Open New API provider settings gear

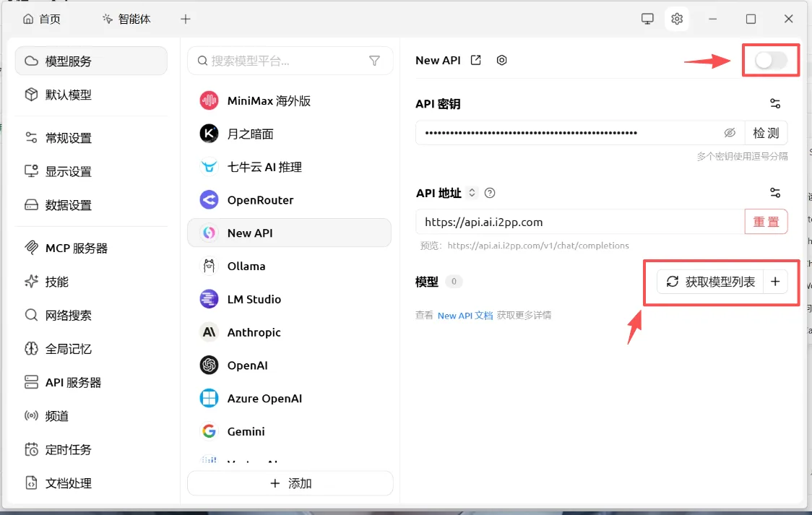pyautogui.click(x=501, y=60)
